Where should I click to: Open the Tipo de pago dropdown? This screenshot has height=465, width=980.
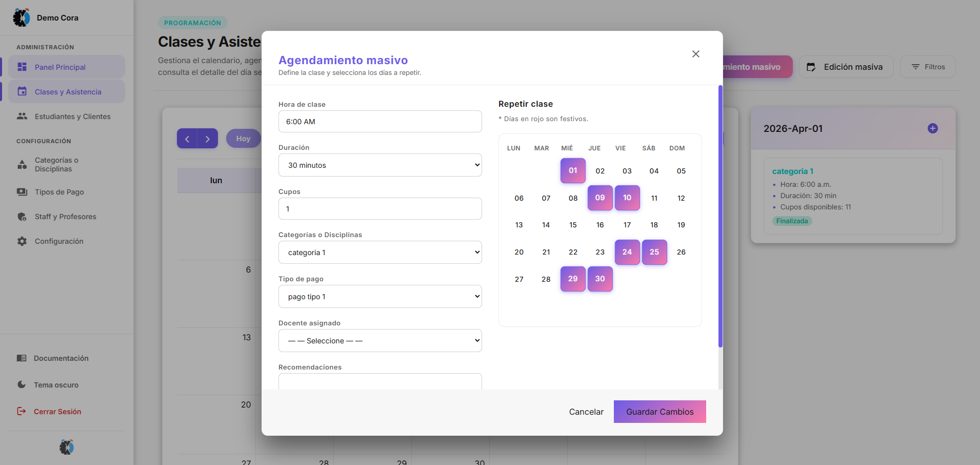(379, 297)
